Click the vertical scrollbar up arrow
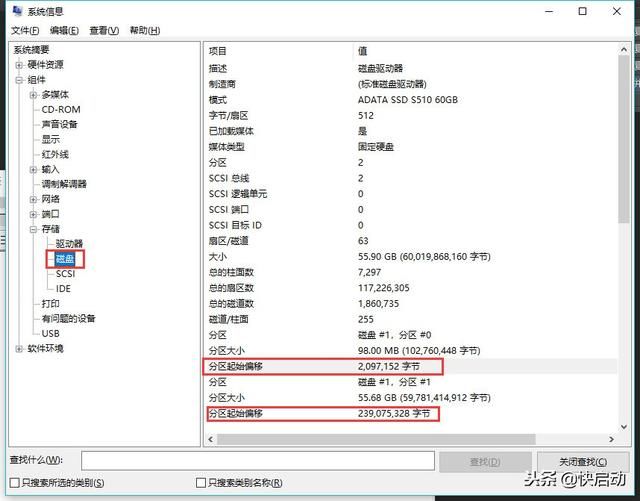This screenshot has width=640, height=501. coord(624,50)
